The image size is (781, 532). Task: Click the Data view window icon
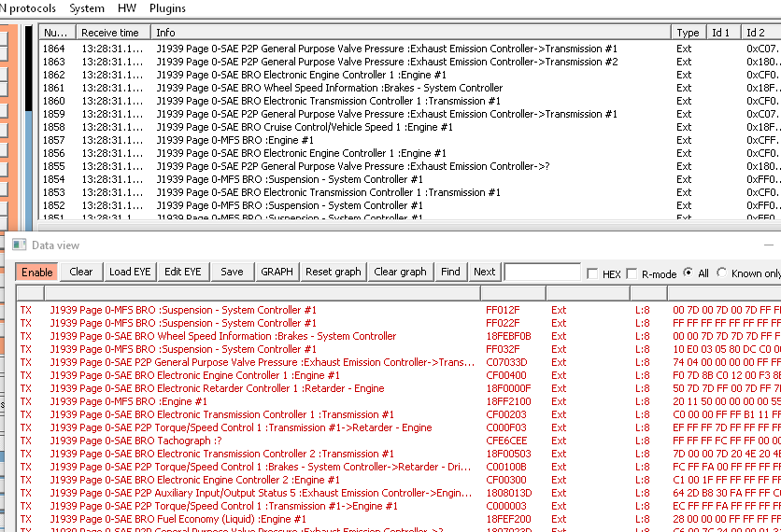[20, 245]
